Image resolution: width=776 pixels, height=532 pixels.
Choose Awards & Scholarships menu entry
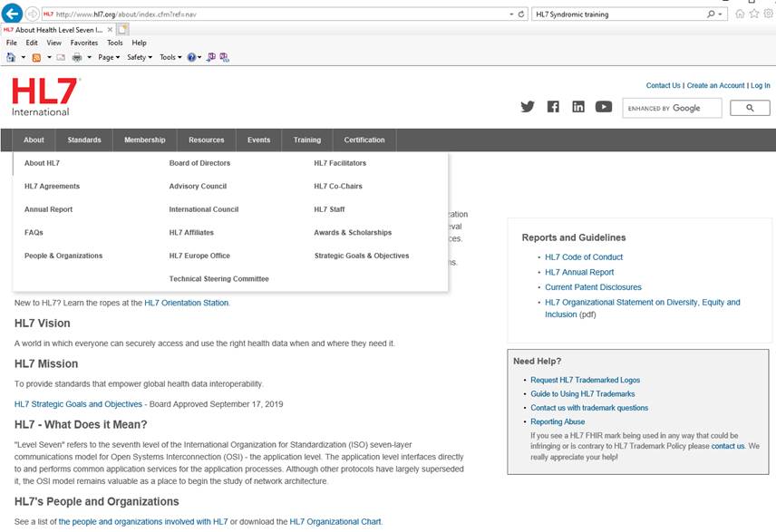tap(353, 233)
